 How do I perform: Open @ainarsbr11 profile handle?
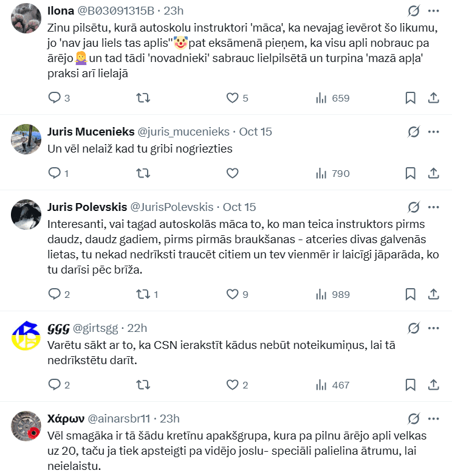click(119, 418)
